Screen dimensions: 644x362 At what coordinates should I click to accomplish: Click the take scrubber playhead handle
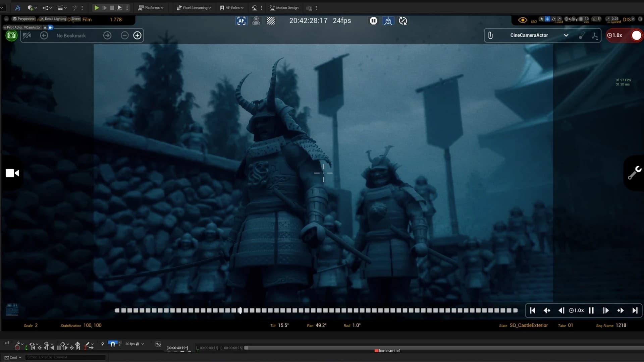pos(240,310)
